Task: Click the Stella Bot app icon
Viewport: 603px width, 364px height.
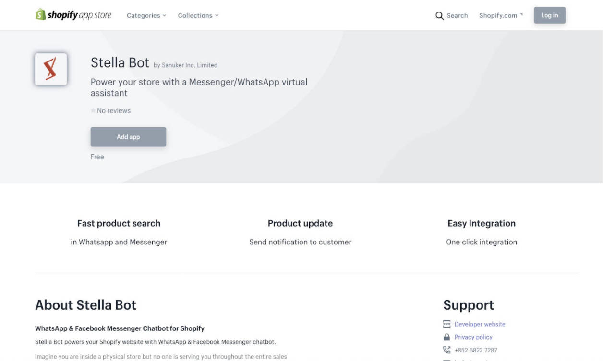Action: [51, 69]
